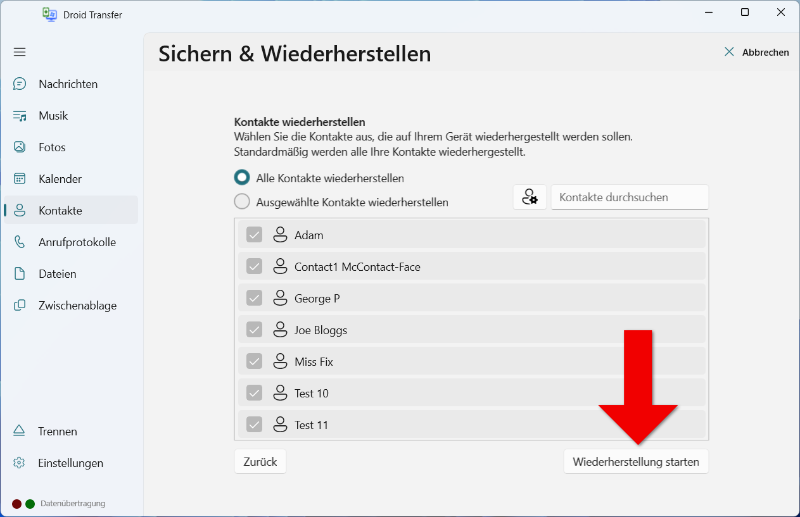Open Anrufprotokolle call logs
The height and width of the screenshot is (517, 800).
point(77,242)
